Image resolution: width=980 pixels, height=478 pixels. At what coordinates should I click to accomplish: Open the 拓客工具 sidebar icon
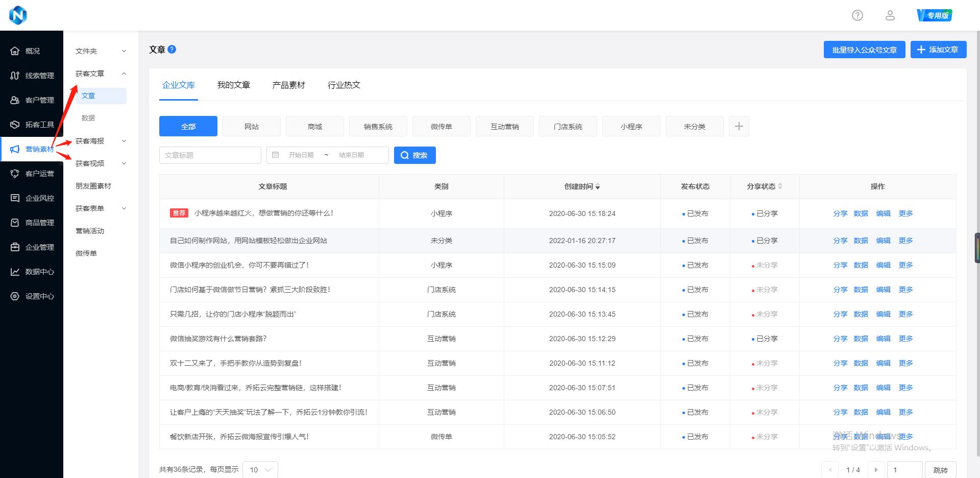tap(15, 124)
